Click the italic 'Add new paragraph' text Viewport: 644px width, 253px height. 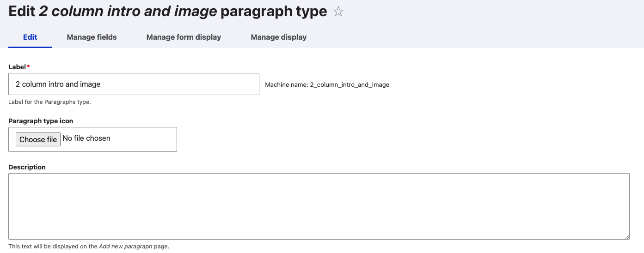125,247
